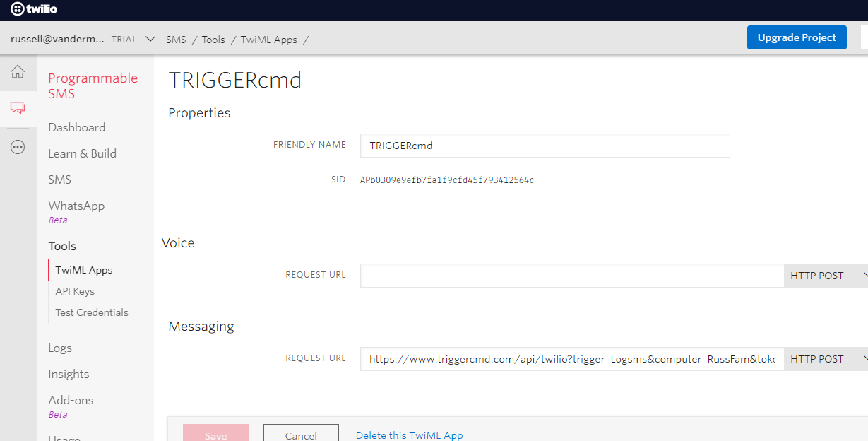
Task: Open SMS item in sidebar
Action: pyautogui.click(x=60, y=180)
